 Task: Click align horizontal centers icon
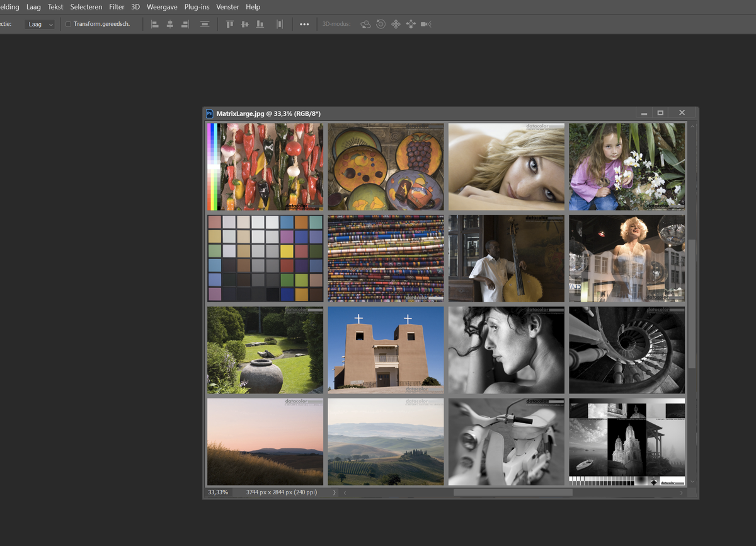[x=170, y=25]
